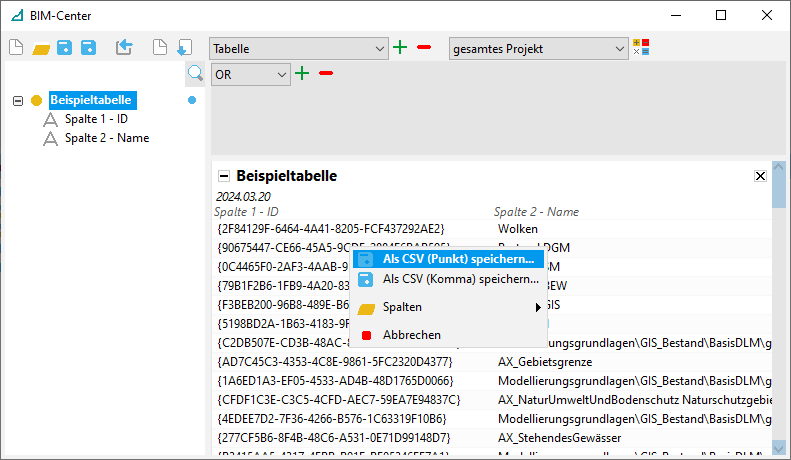Click red minus next to OR dropdown

tap(326, 73)
